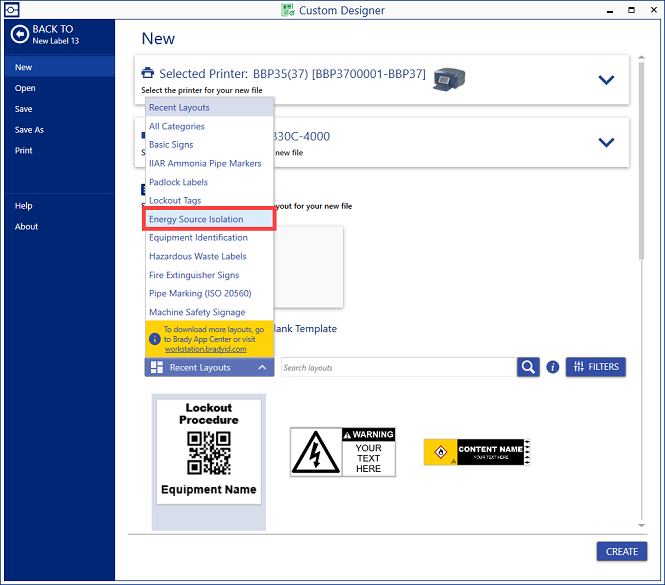Select IIAR Ammonia Pipe Markers category
This screenshot has height=585, width=665.
[x=210, y=163]
